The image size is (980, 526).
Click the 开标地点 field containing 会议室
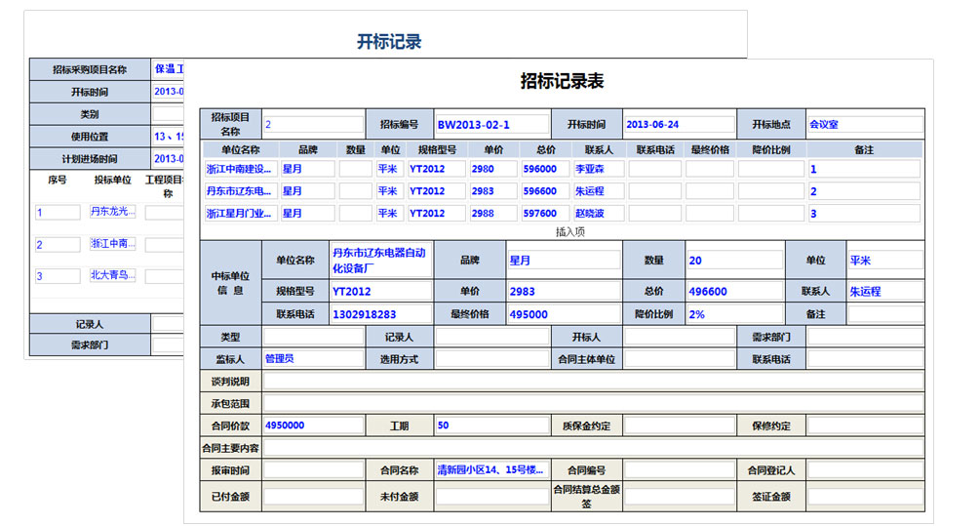(865, 125)
